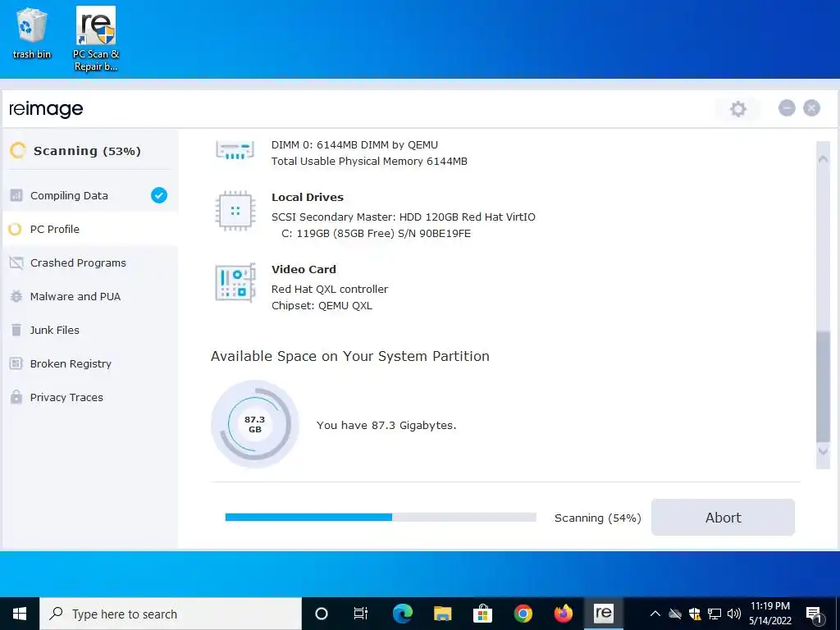The height and width of the screenshot is (630, 840).
Task: Click the Reimage taskbar button
Action: click(x=603, y=614)
